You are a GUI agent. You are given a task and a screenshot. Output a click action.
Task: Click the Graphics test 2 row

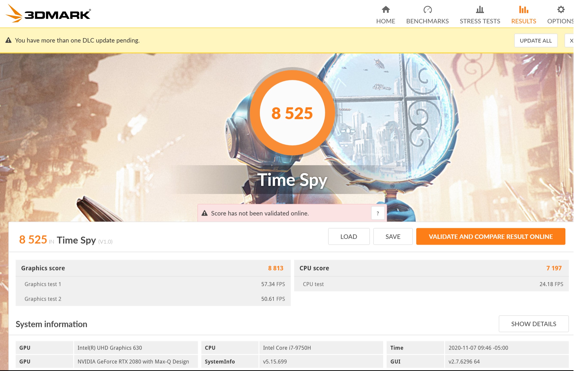[153, 299]
